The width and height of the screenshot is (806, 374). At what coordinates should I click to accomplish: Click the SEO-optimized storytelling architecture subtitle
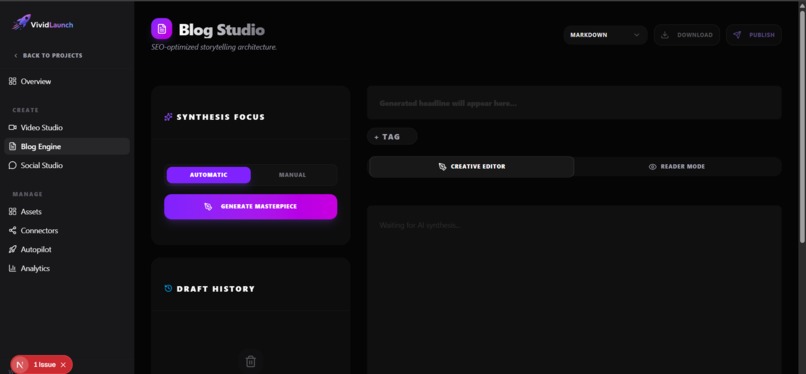pyautogui.click(x=214, y=47)
